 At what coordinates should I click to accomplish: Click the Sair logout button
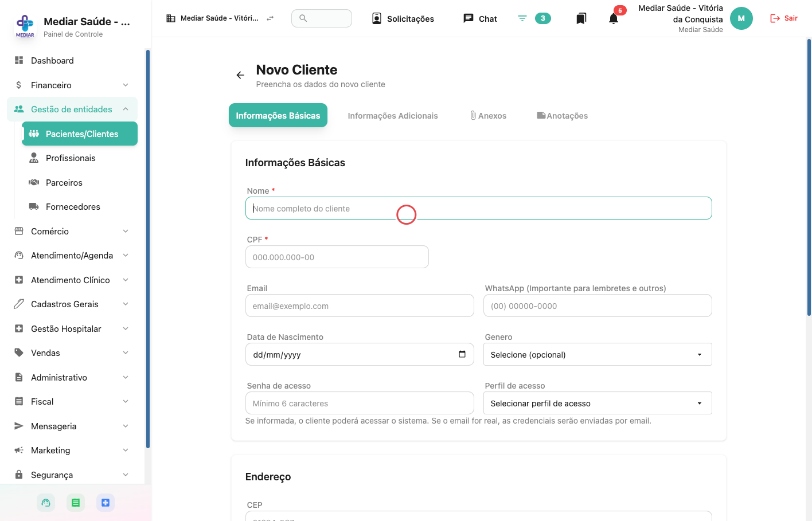click(784, 18)
